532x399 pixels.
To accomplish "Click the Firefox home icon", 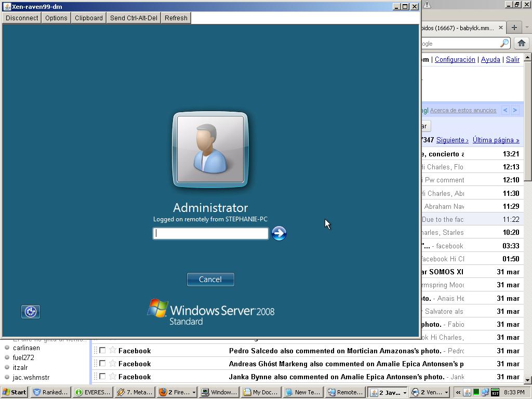I will pos(521,43).
